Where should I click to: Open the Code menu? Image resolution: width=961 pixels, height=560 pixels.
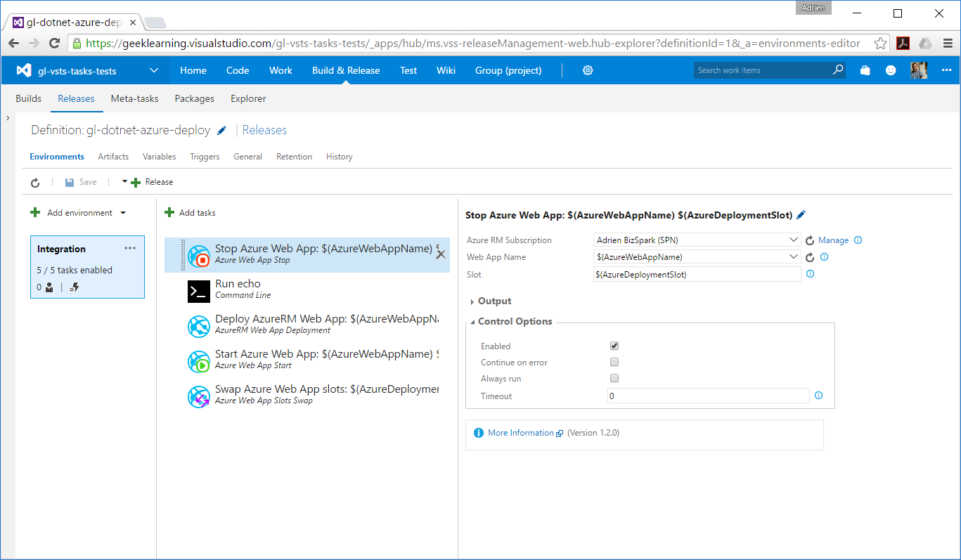[238, 70]
